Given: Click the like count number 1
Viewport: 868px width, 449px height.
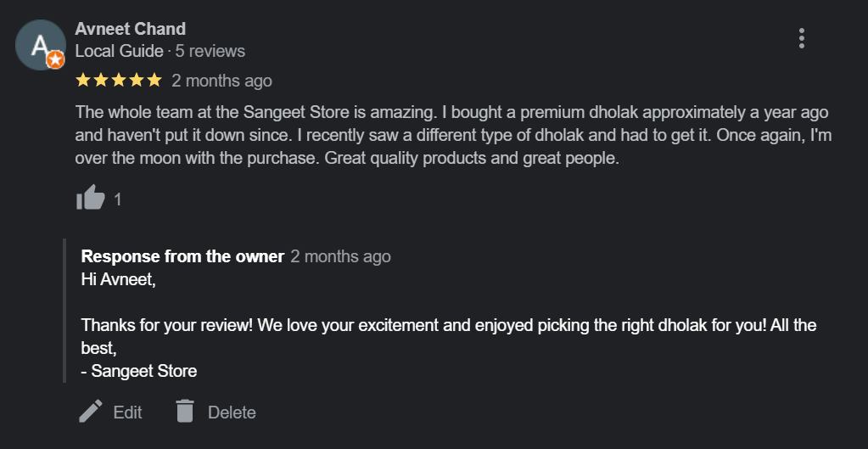Looking at the screenshot, I should click(x=118, y=199).
